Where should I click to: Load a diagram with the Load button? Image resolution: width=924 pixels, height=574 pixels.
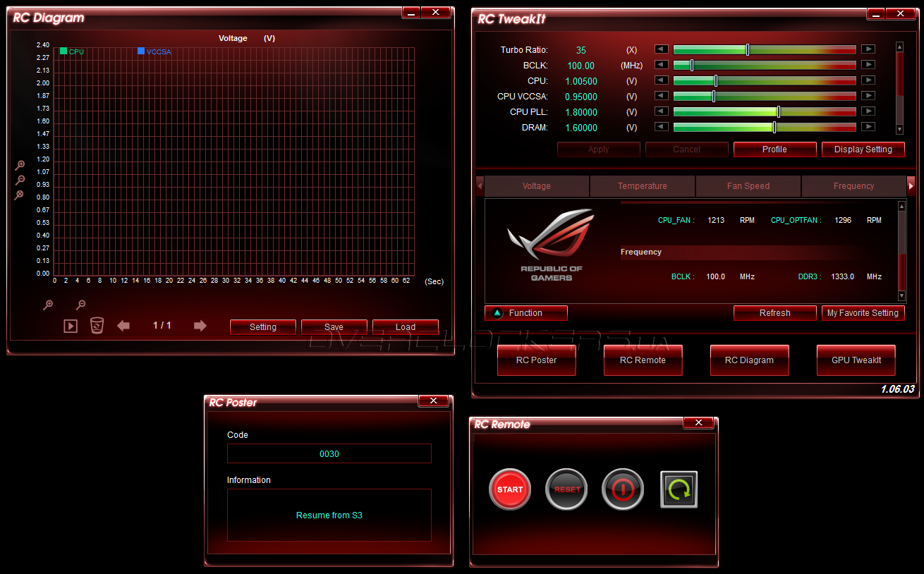point(406,327)
